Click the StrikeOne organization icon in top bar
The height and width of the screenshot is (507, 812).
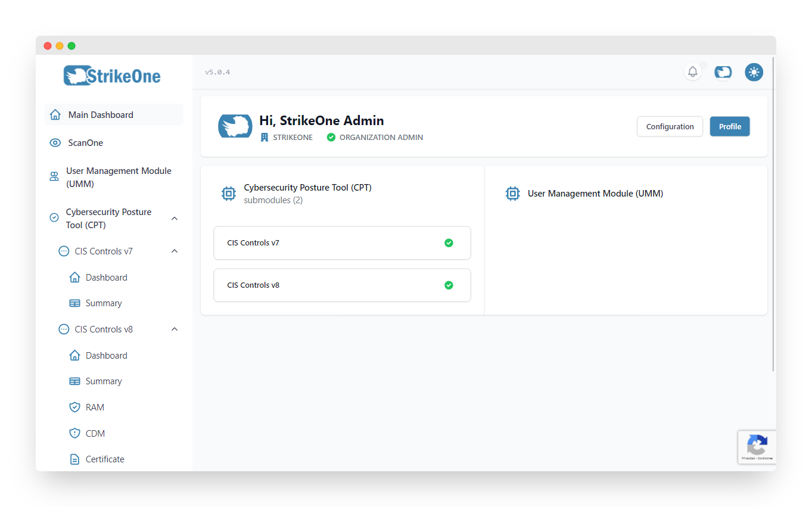pyautogui.click(x=723, y=72)
